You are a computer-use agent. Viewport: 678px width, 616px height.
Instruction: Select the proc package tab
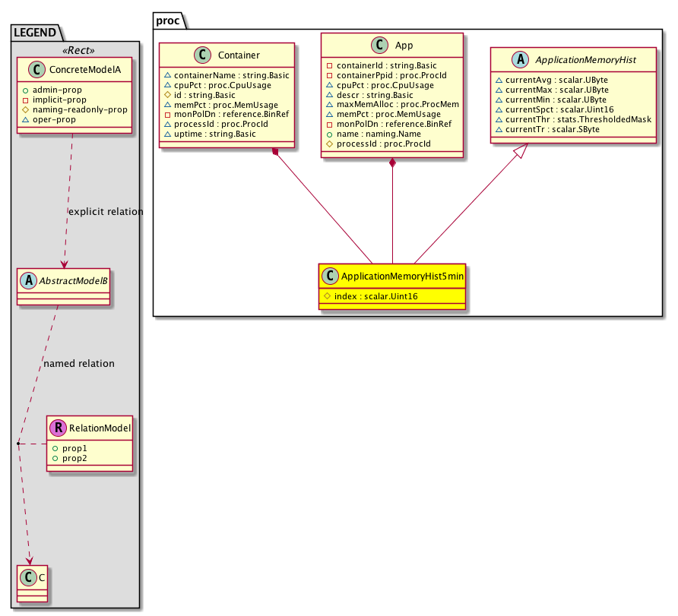167,20
